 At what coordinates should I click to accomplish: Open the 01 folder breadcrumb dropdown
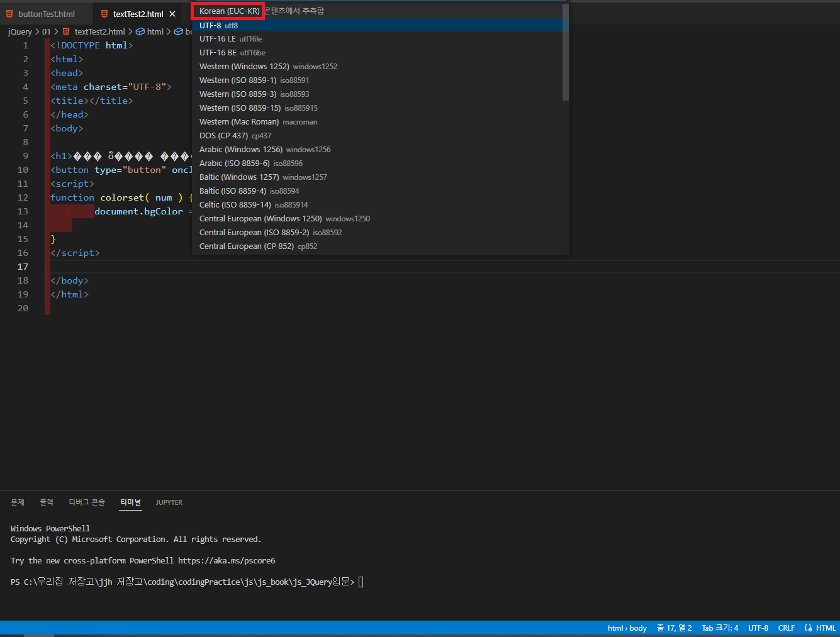(x=46, y=31)
